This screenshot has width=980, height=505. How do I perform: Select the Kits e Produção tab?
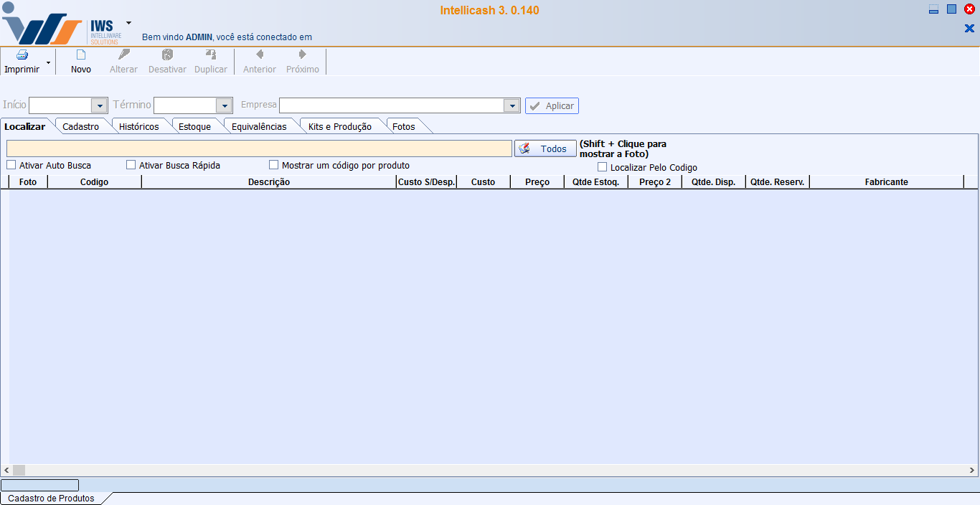coord(340,126)
